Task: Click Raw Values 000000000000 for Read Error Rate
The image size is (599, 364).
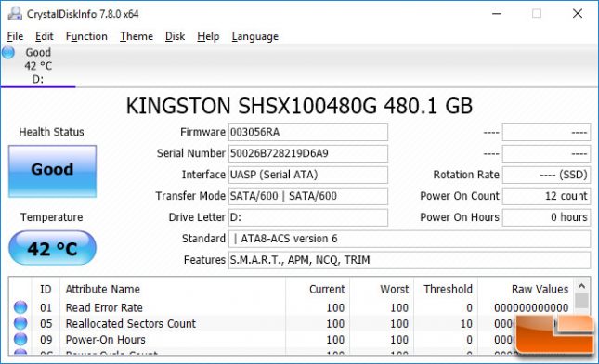Action: [531, 308]
